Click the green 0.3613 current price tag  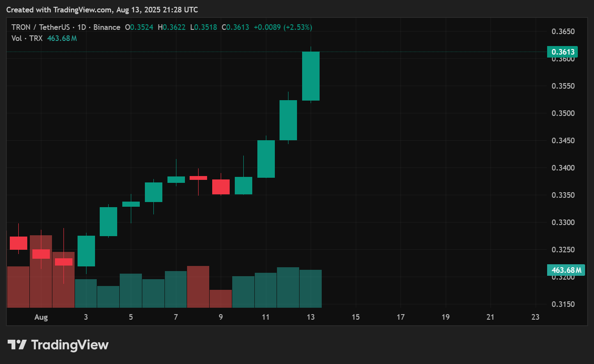click(562, 52)
